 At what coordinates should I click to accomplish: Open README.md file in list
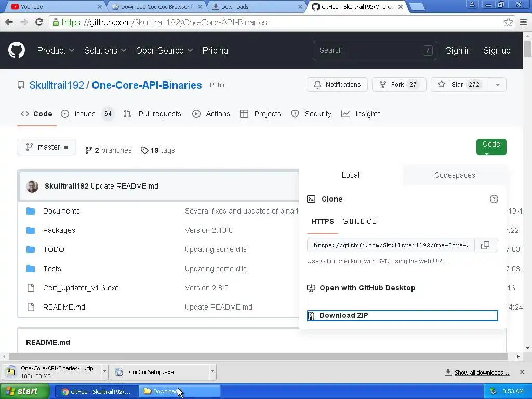click(x=64, y=307)
